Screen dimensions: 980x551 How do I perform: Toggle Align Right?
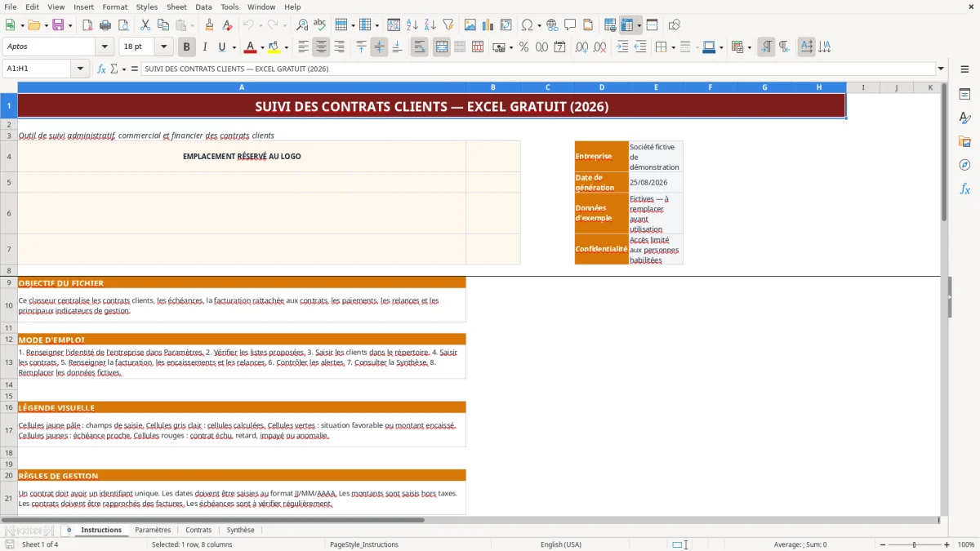pyautogui.click(x=340, y=47)
